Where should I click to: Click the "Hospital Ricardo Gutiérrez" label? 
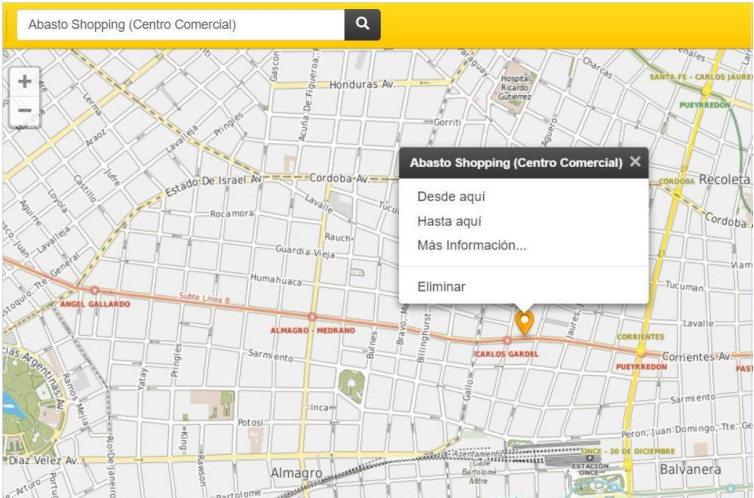(x=515, y=87)
